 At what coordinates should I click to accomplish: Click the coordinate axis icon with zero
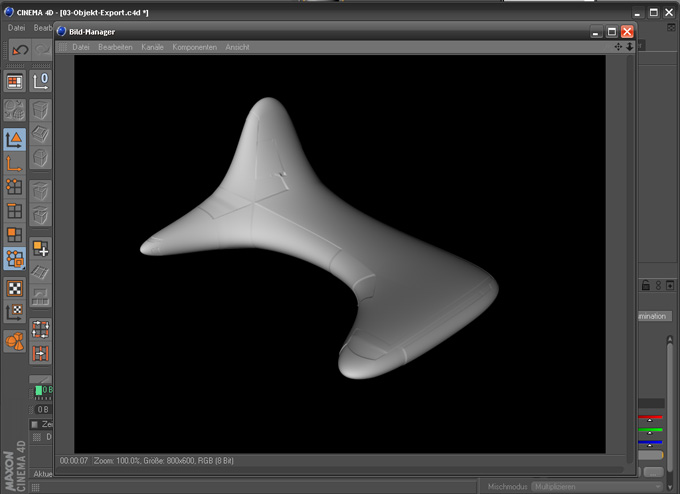[x=41, y=82]
